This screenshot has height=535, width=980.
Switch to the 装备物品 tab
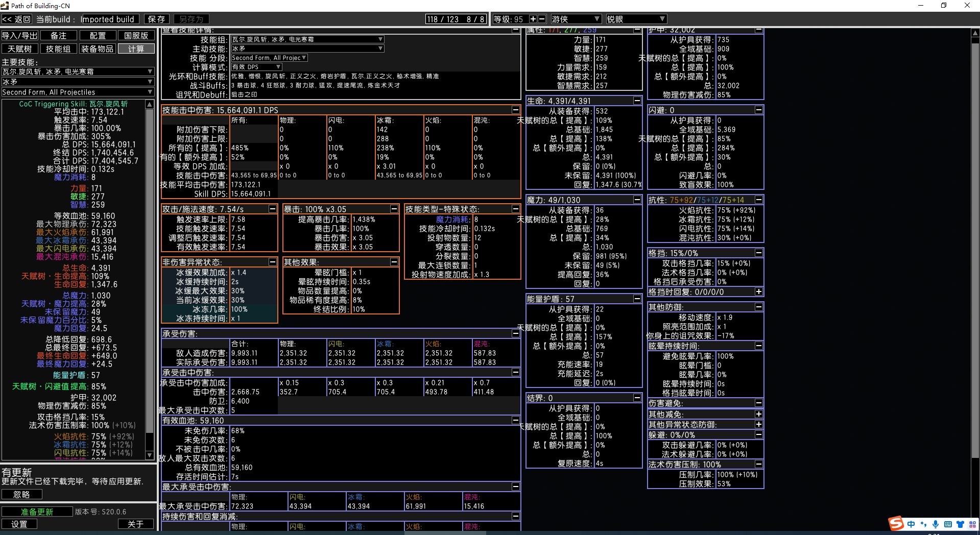tap(97, 49)
